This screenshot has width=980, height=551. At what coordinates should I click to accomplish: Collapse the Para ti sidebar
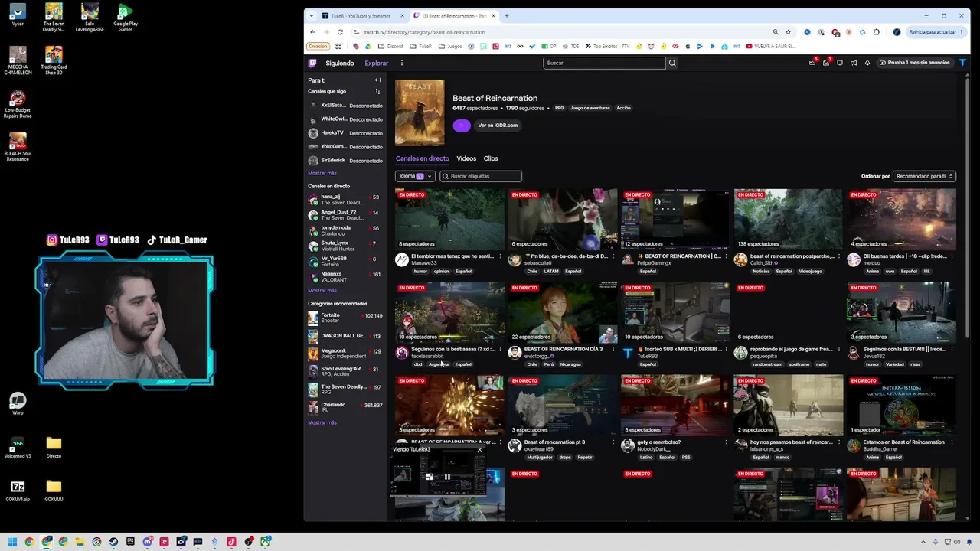377,80
